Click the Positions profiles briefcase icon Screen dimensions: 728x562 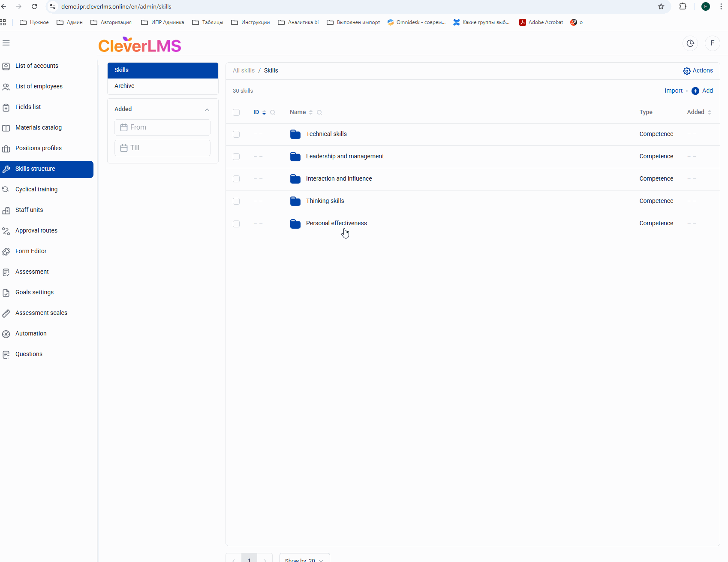[x=6, y=148]
